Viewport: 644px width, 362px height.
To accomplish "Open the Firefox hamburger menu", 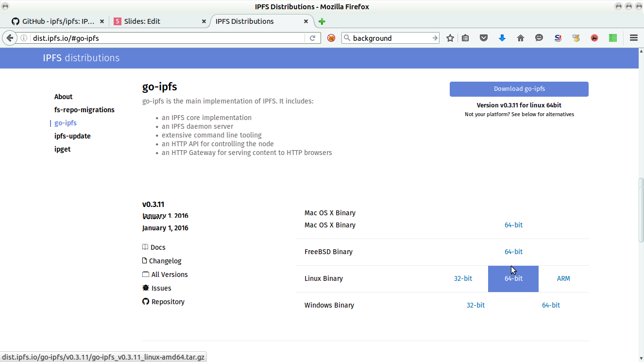I will [x=633, y=38].
